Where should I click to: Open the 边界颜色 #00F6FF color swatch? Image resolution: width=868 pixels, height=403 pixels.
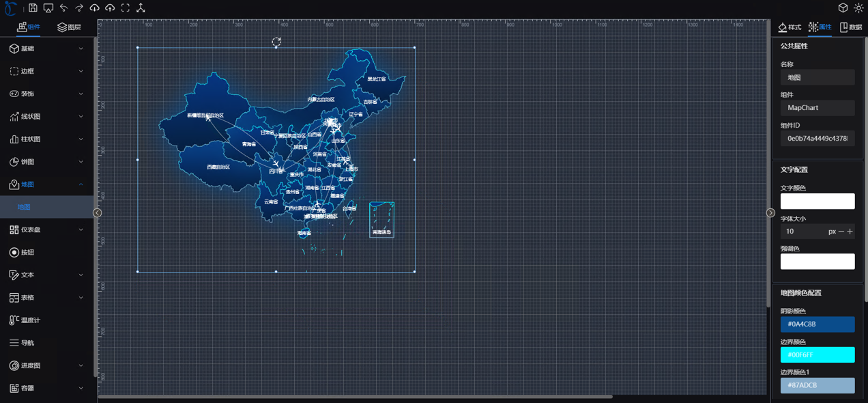pos(817,355)
